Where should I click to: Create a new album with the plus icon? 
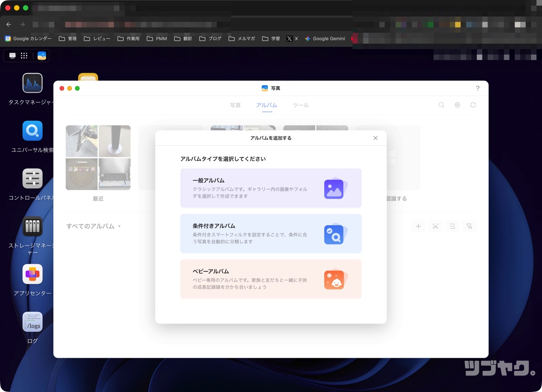pos(418,226)
